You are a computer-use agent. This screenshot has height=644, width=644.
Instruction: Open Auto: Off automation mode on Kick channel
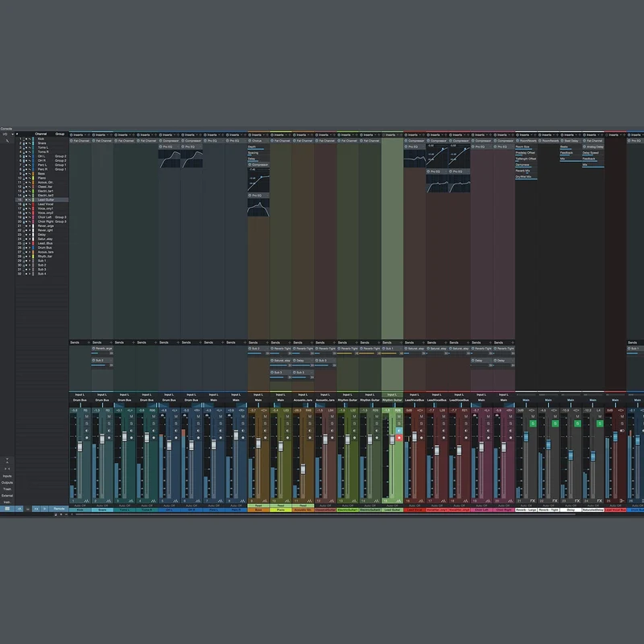[80, 506]
